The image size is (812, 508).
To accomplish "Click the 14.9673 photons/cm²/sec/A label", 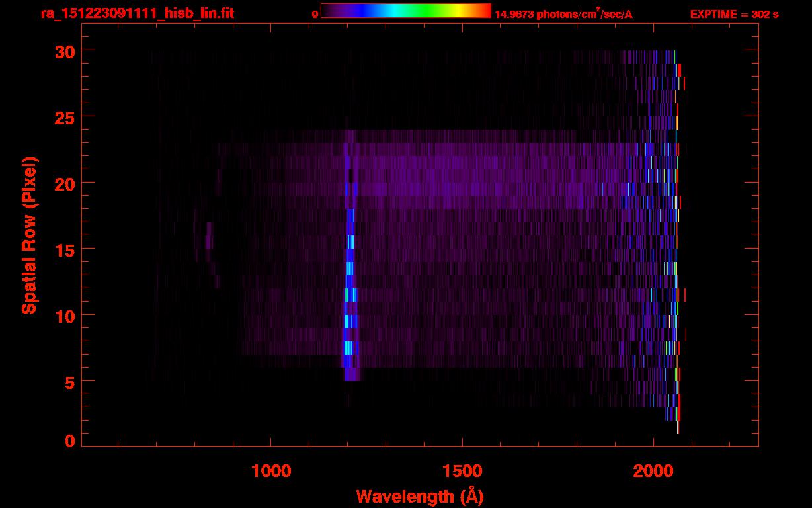I will 563,13.
